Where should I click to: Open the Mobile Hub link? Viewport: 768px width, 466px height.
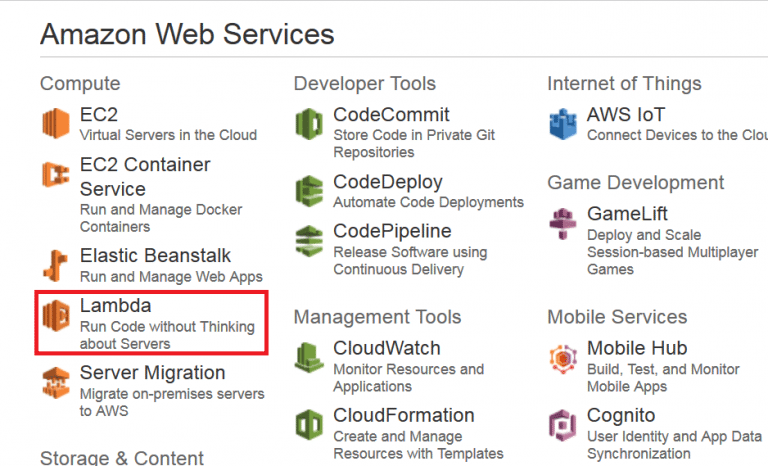(637, 348)
